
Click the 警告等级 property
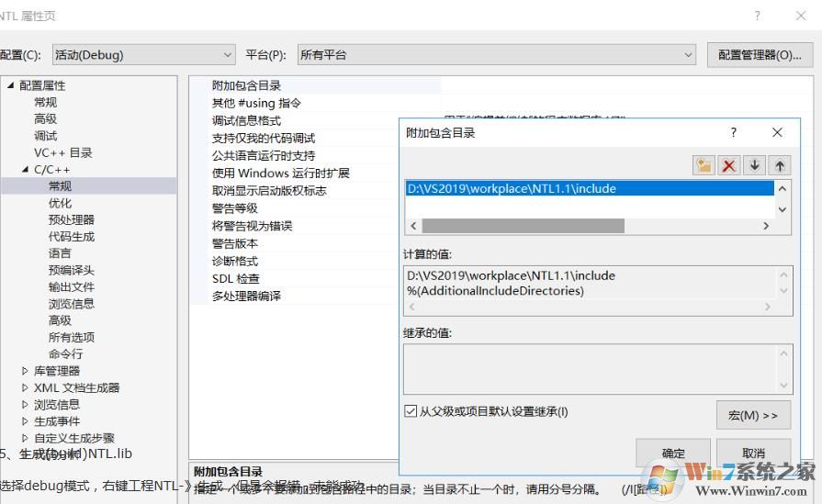(235, 208)
